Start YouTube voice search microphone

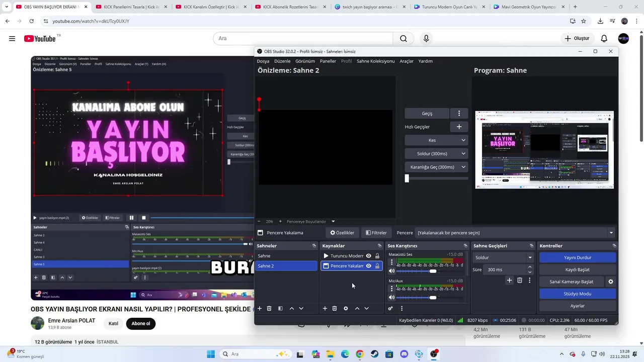click(426, 39)
